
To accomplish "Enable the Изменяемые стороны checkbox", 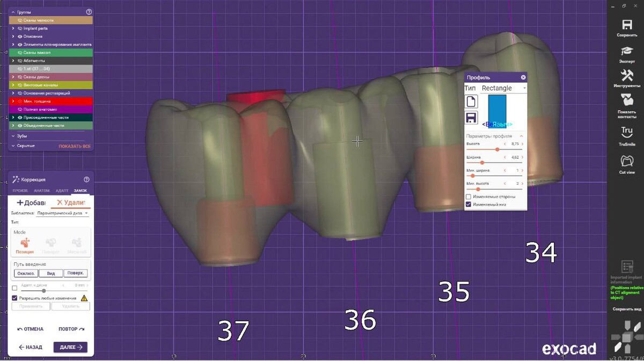I will [x=469, y=197].
